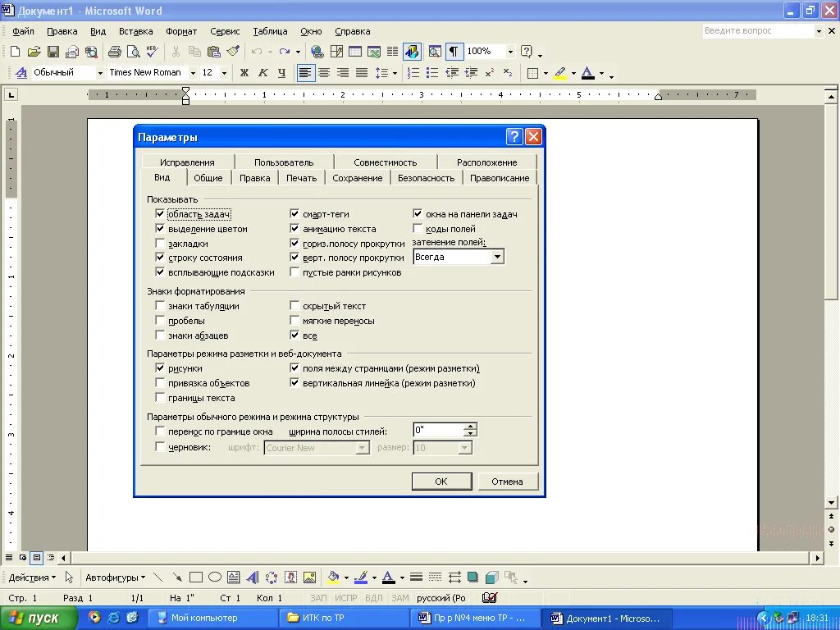The height and width of the screenshot is (630, 840).
Task: Open zoom dropdown showing 100%
Action: [x=510, y=52]
